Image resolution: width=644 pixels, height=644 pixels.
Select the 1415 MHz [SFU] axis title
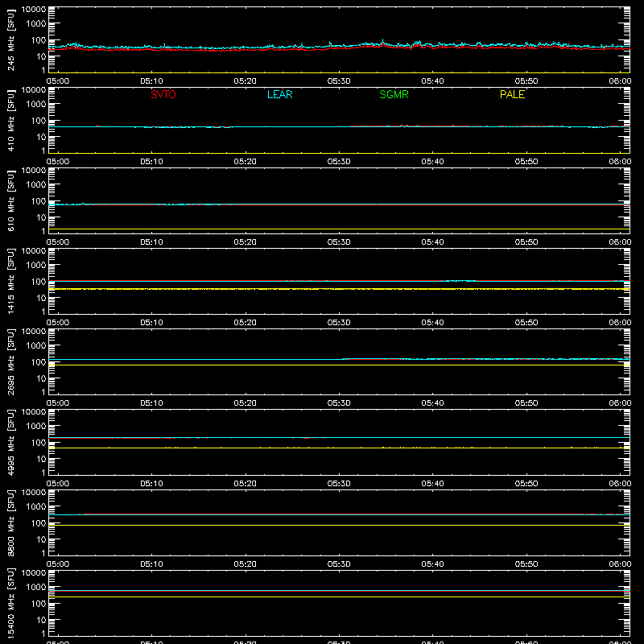pos(10,282)
